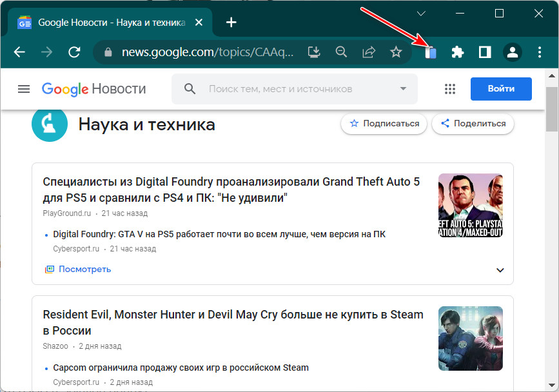Screen dimensions: 559x392
Task: Click Shazoo source text
Action: (55, 346)
